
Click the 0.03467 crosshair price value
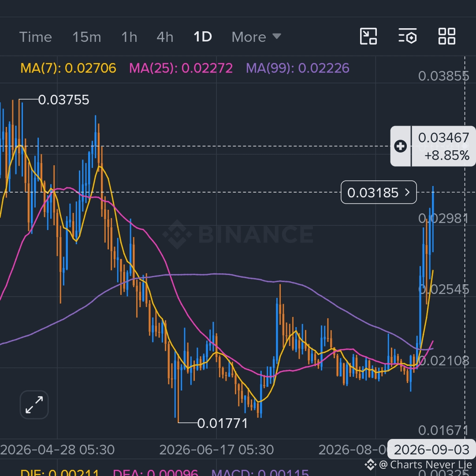coord(443,138)
